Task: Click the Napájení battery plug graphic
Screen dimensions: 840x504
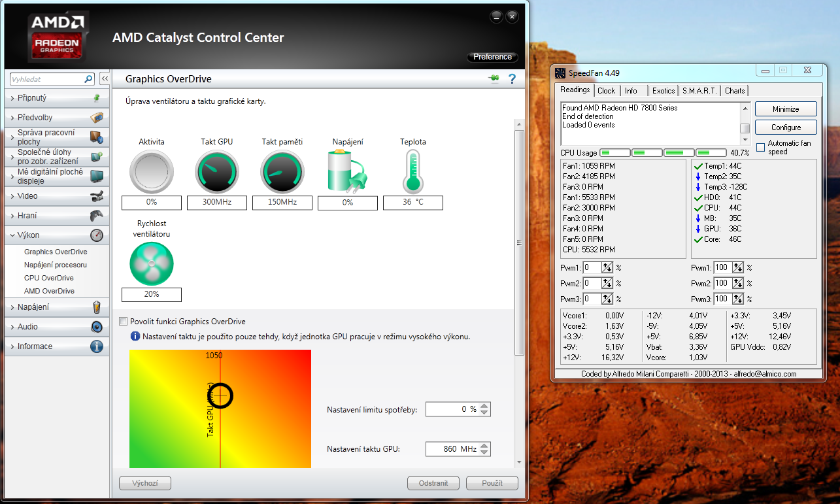Action: (348, 171)
